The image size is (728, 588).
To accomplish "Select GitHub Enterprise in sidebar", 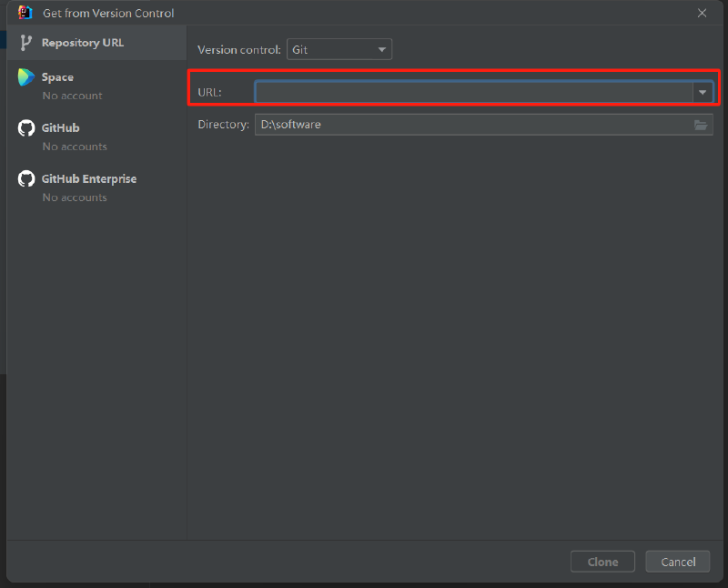I will (96, 188).
